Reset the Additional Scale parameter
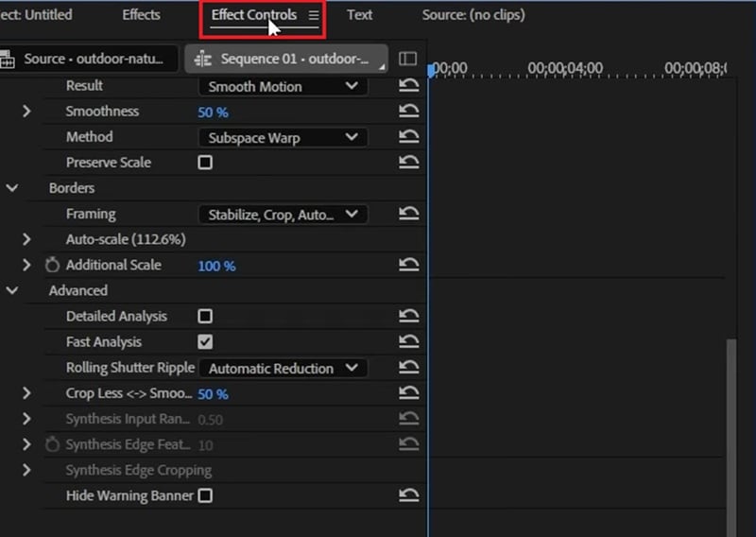 (x=408, y=265)
